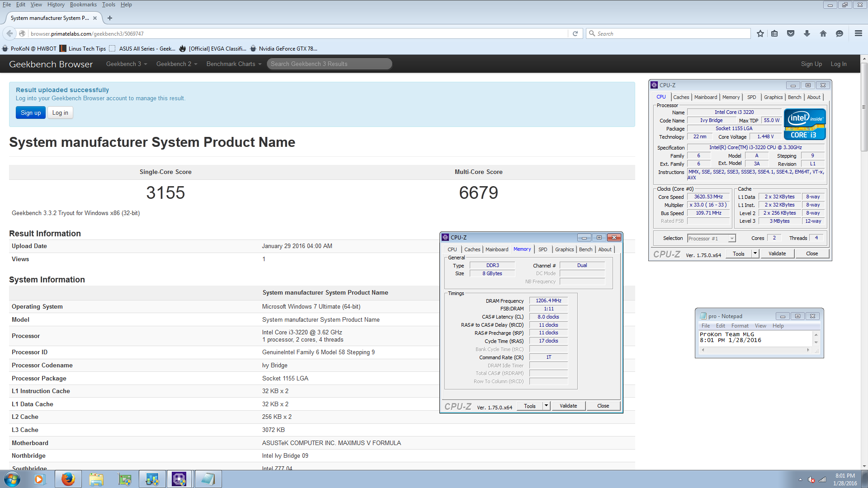
Task: Switch to Graphics tab in CPU-Z CPU window
Action: pyautogui.click(x=773, y=97)
